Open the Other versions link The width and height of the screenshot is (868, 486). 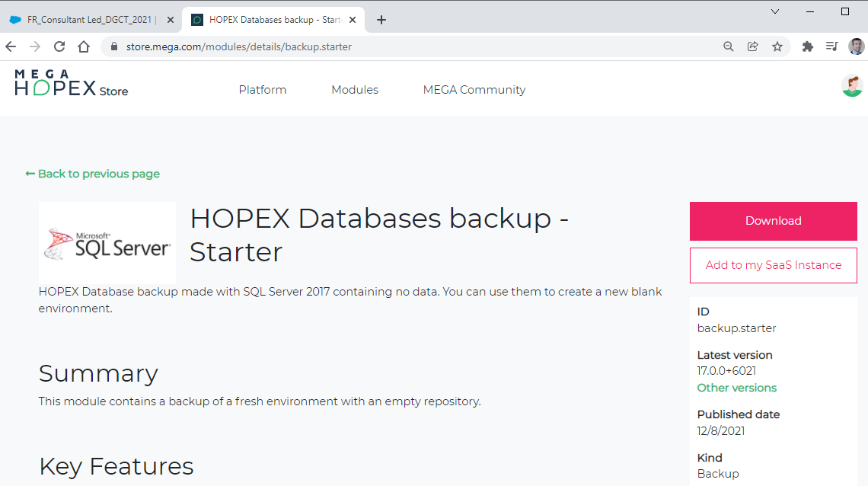(x=736, y=388)
